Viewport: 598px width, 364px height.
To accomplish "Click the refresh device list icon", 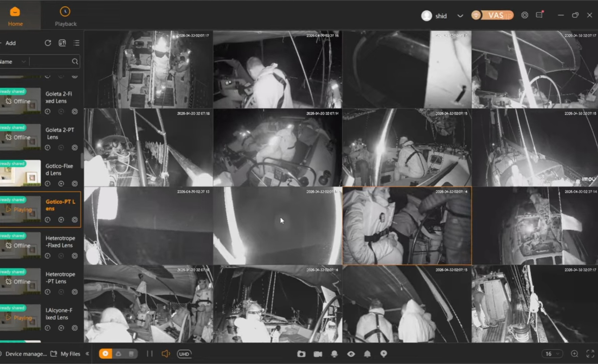I will pos(48,43).
